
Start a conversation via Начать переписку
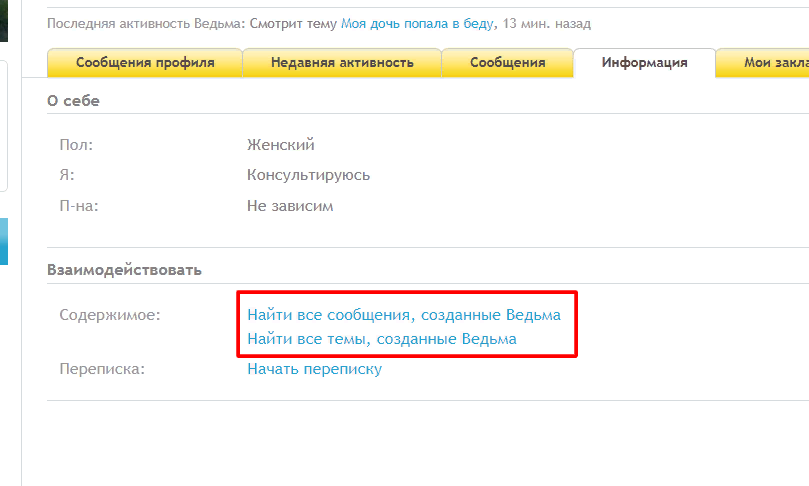314,369
